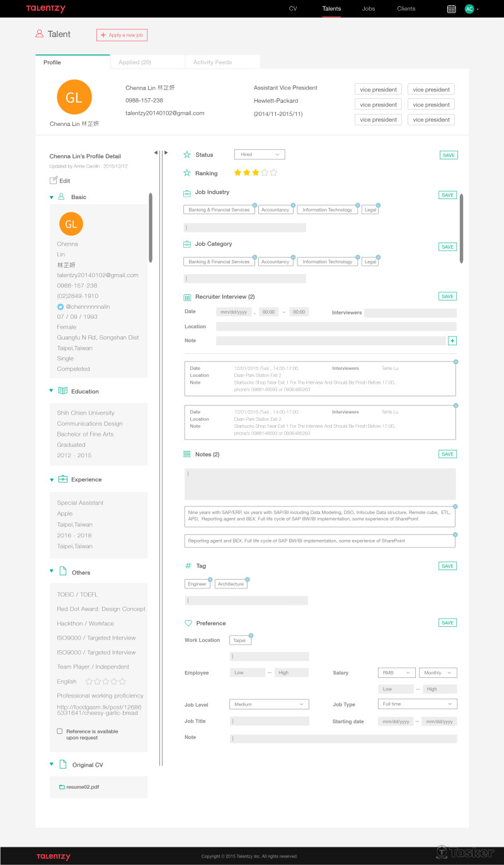This screenshot has height=865, width=504.
Task: Remove the Engineer tag
Action: 210,579
